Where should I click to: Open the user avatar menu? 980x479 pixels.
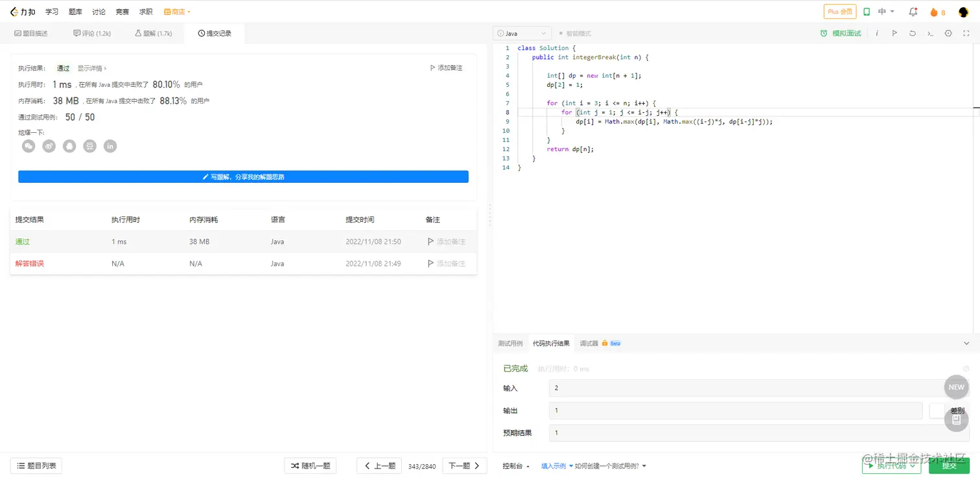[x=963, y=12]
